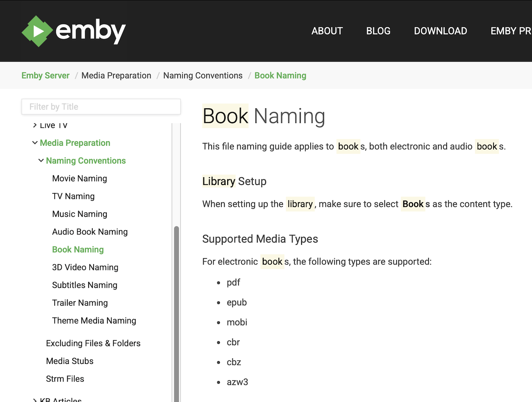Click the Emby logo in the header

[x=74, y=31]
